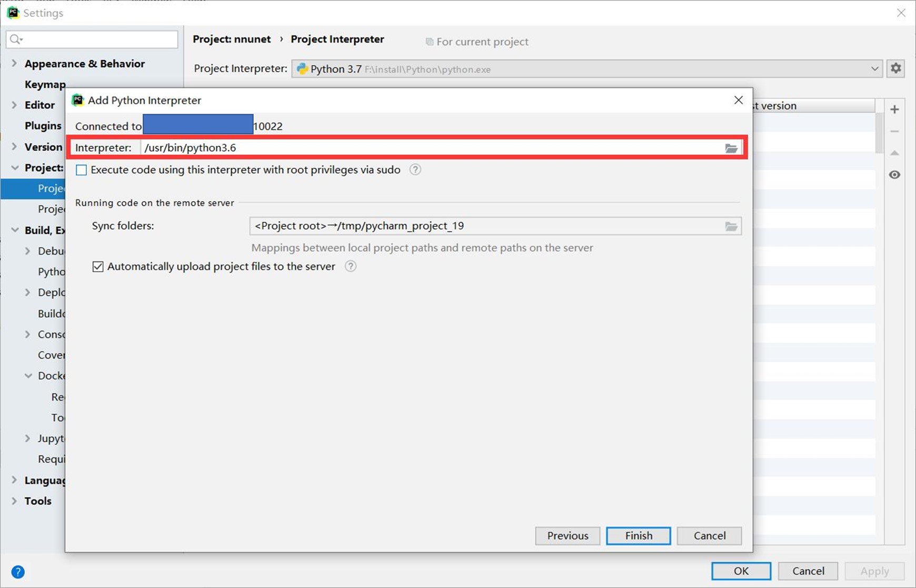Click the plus icon to add package
This screenshot has height=588, width=916.
(894, 109)
